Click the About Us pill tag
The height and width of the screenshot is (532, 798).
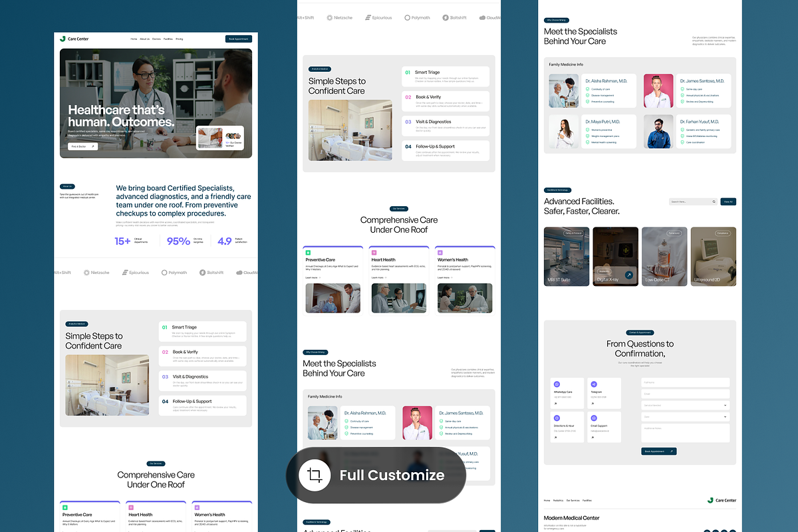67,186
